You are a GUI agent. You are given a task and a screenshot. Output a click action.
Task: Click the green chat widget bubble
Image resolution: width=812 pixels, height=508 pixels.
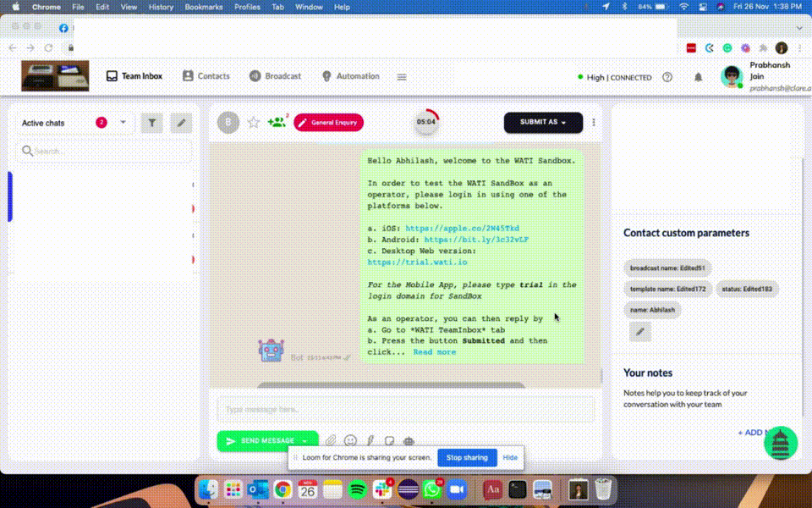[781, 443]
